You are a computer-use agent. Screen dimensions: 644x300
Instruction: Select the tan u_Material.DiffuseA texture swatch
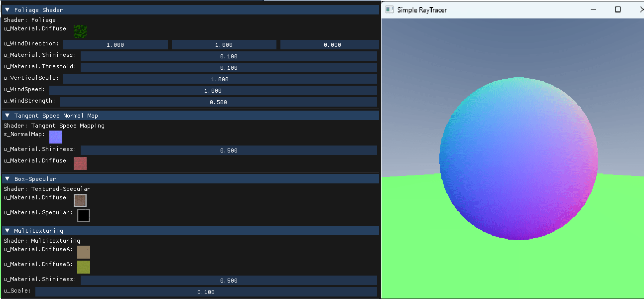[x=83, y=252]
